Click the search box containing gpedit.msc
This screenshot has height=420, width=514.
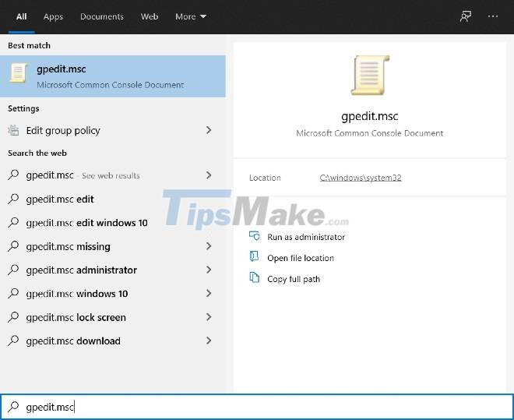pos(257,407)
